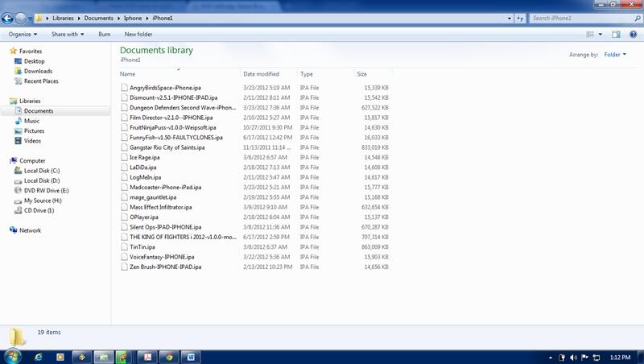Viewport: 644px width, 364px height.
Task: Open the view options dropdown arrow
Action: [x=600, y=34]
